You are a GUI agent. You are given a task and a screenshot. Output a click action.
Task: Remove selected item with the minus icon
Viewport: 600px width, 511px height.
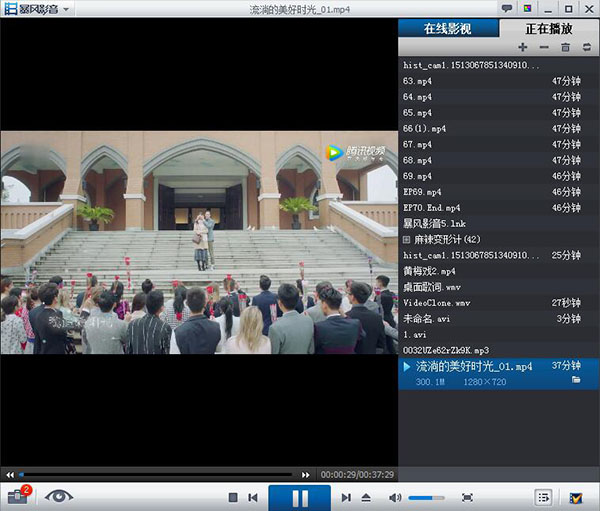(544, 47)
